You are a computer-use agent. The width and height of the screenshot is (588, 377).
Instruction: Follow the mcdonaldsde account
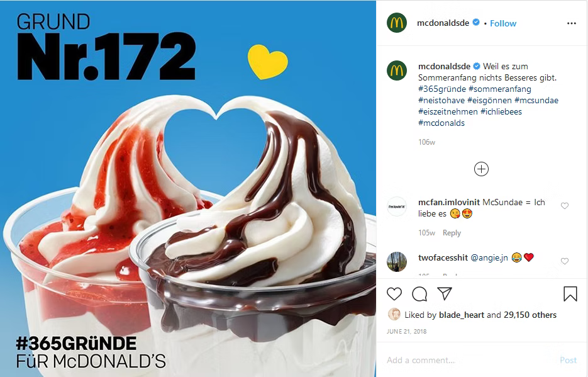coord(503,23)
